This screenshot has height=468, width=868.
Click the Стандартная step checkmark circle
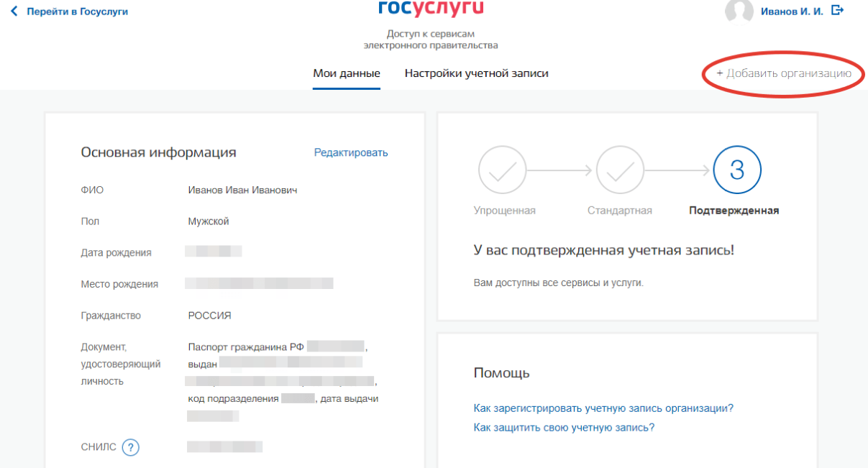(619, 170)
